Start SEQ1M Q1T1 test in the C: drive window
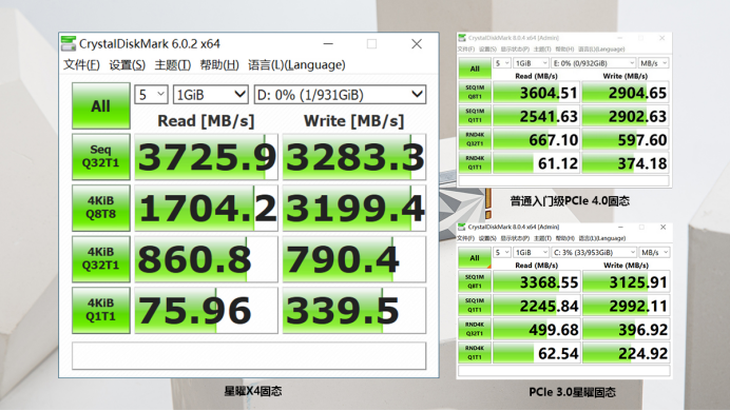Image resolution: width=730 pixels, height=411 pixels. point(474,305)
